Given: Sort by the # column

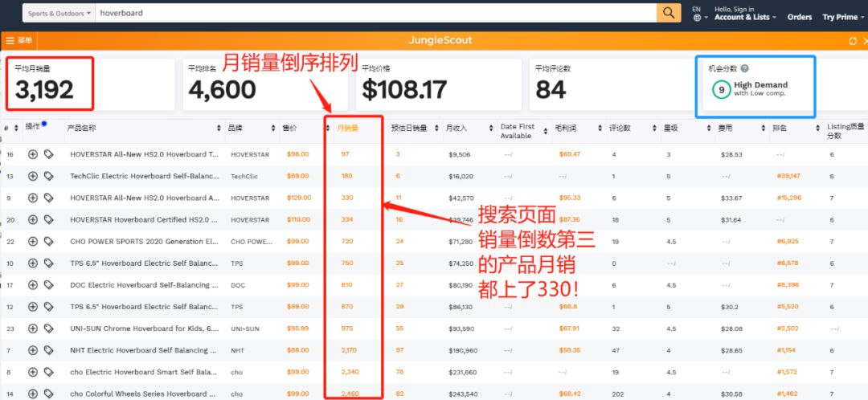Looking at the screenshot, I should (16, 128).
